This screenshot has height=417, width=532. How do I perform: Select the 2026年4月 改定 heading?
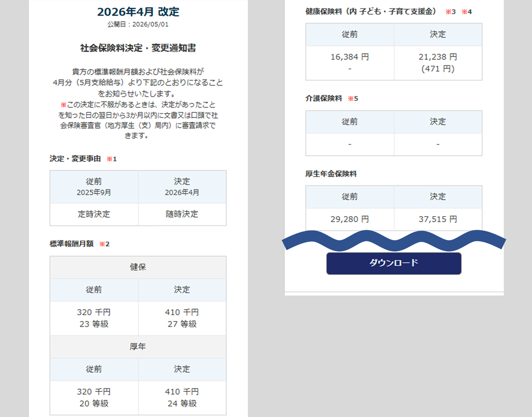click(x=138, y=12)
